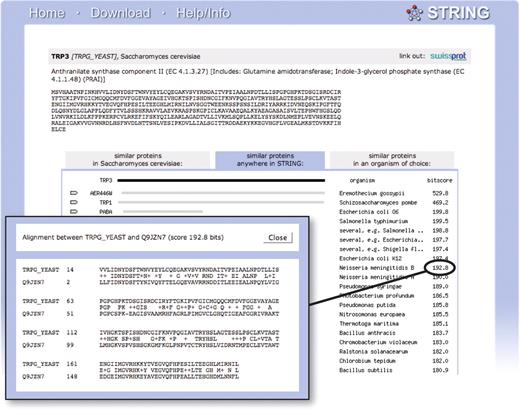The height and width of the screenshot is (412, 520).
Task: Click bitscore 199.5 for Salmonella typhimurium
Action: 440,221
